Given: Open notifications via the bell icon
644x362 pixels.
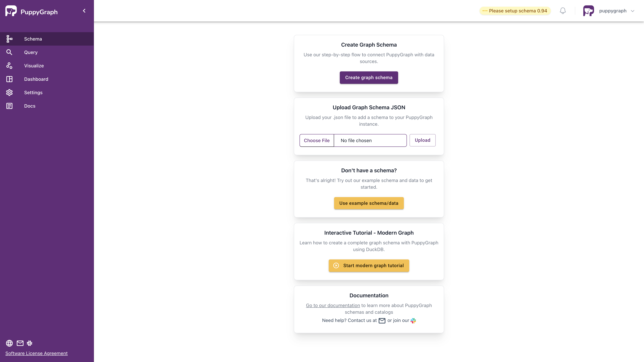Looking at the screenshot, I should pyautogui.click(x=563, y=11).
